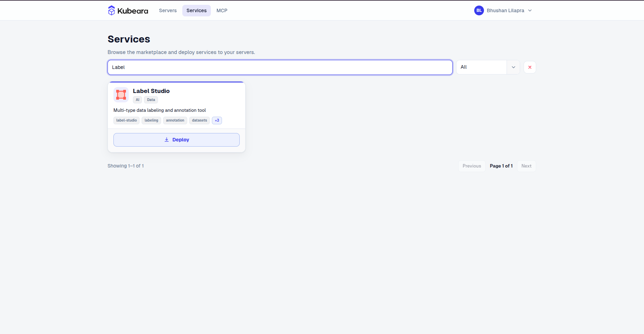Viewport: 644px width, 334px height.
Task: Click the "Browse the marketplace" subtitle
Action: (x=181, y=52)
